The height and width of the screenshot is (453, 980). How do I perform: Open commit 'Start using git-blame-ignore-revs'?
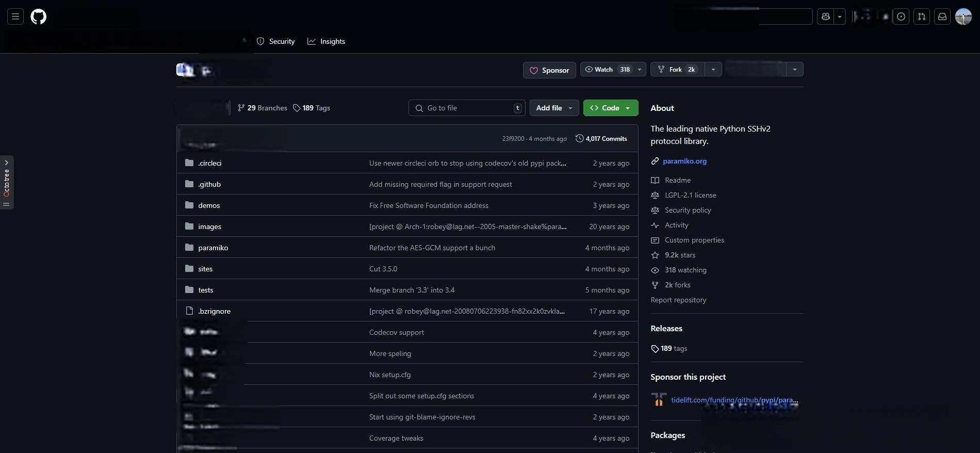pyautogui.click(x=422, y=417)
